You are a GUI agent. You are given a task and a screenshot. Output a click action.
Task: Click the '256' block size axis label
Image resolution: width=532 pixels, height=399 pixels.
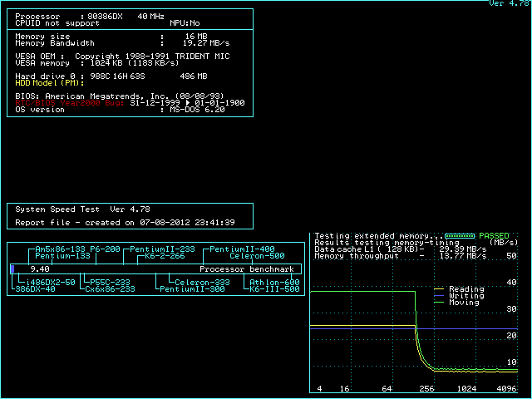[x=426, y=389]
